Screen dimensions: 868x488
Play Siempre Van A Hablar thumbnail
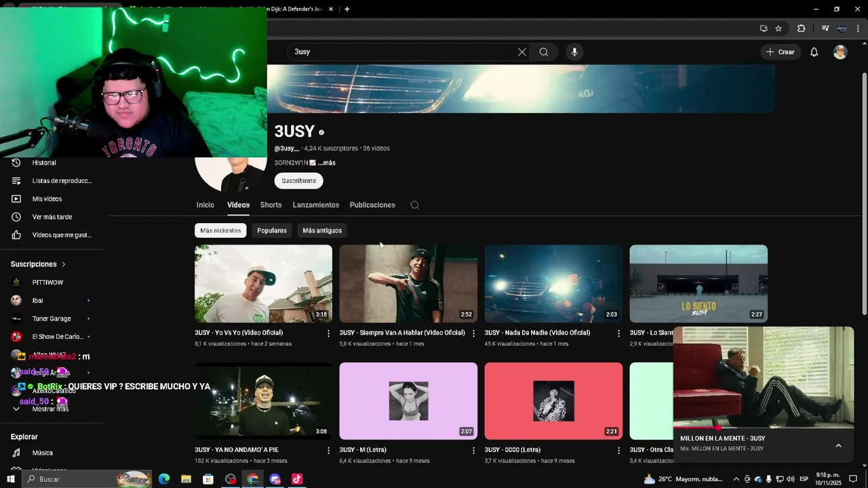point(408,283)
